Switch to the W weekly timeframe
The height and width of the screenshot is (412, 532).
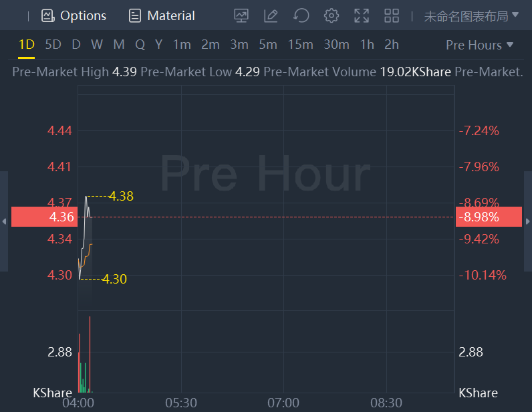97,45
